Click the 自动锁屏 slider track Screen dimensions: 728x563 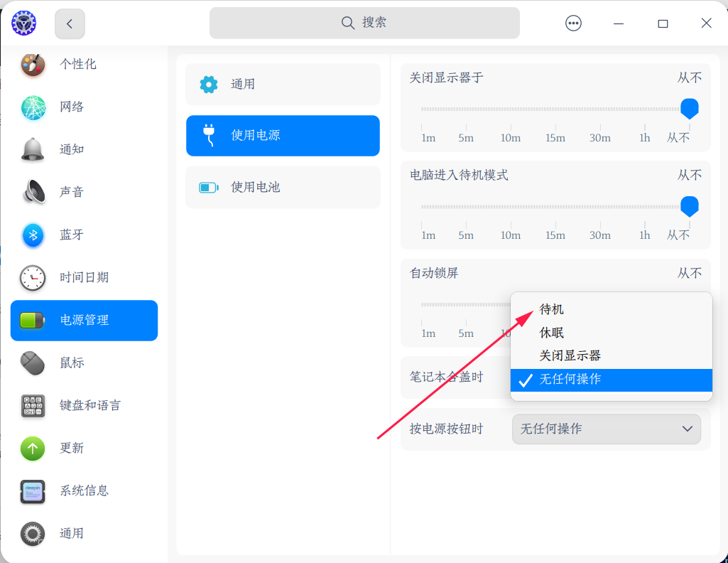point(465,305)
